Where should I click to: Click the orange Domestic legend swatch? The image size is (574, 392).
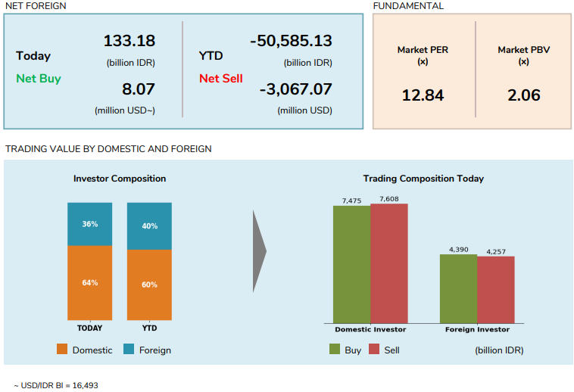click(x=62, y=349)
